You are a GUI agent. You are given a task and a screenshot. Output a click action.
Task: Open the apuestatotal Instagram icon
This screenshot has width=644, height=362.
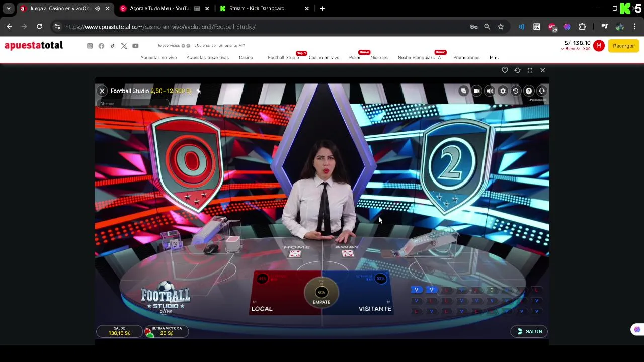pyautogui.click(x=90, y=46)
